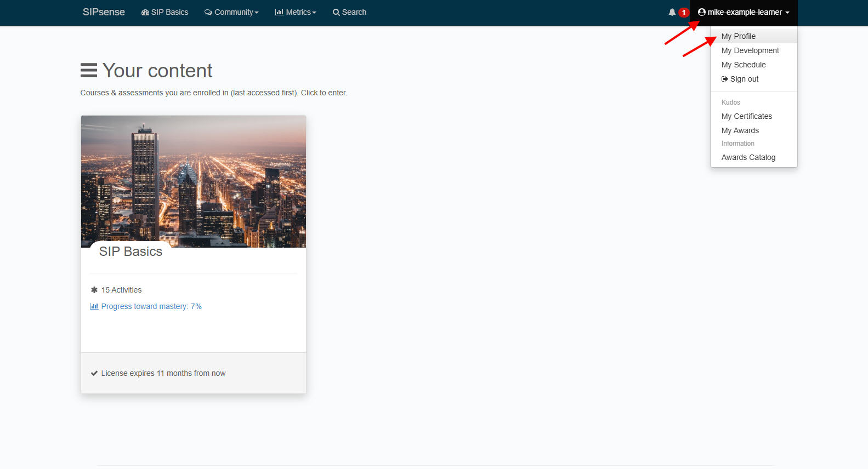Open the Awards Catalog entry

click(x=753, y=157)
